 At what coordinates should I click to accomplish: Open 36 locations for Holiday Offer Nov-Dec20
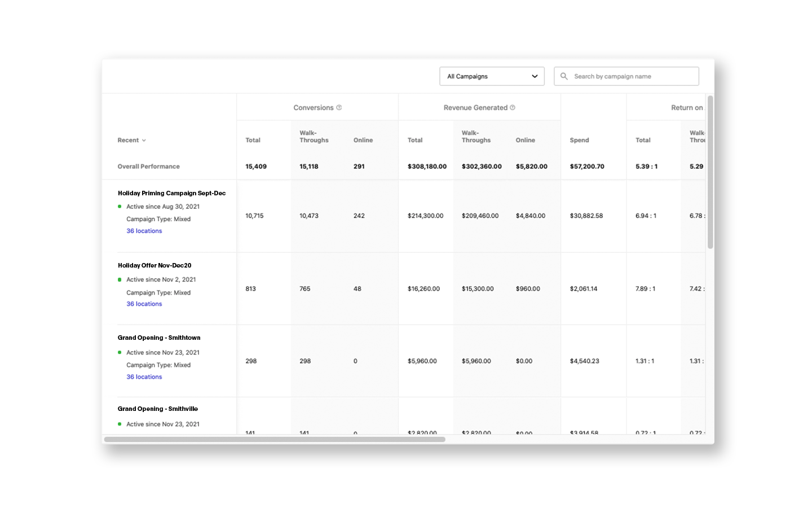click(x=144, y=304)
